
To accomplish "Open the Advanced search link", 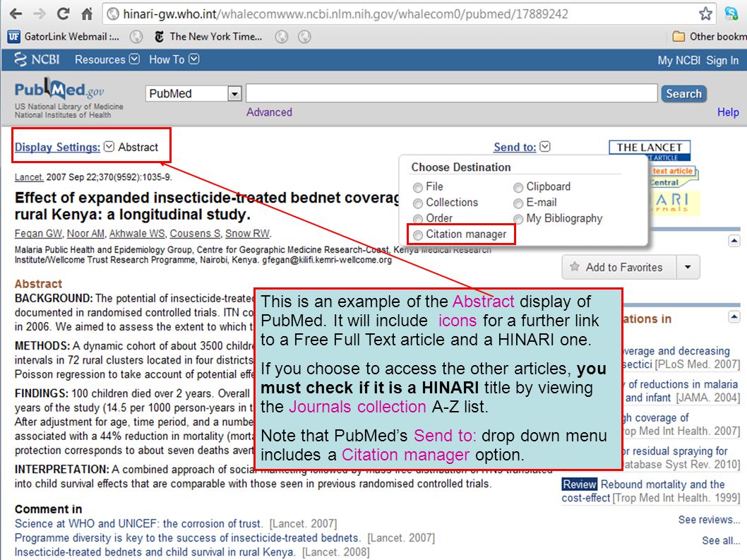I will pyautogui.click(x=269, y=112).
